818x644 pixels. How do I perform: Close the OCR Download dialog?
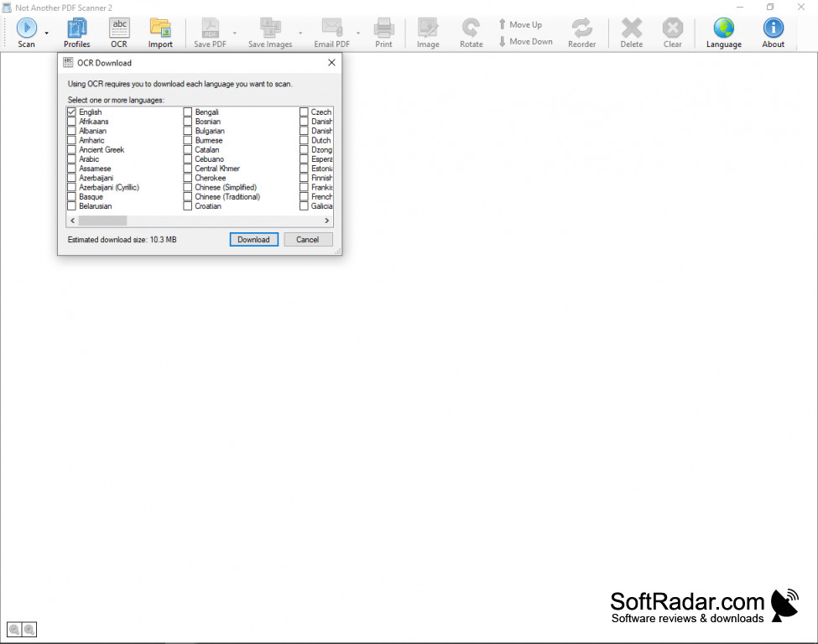(x=331, y=63)
